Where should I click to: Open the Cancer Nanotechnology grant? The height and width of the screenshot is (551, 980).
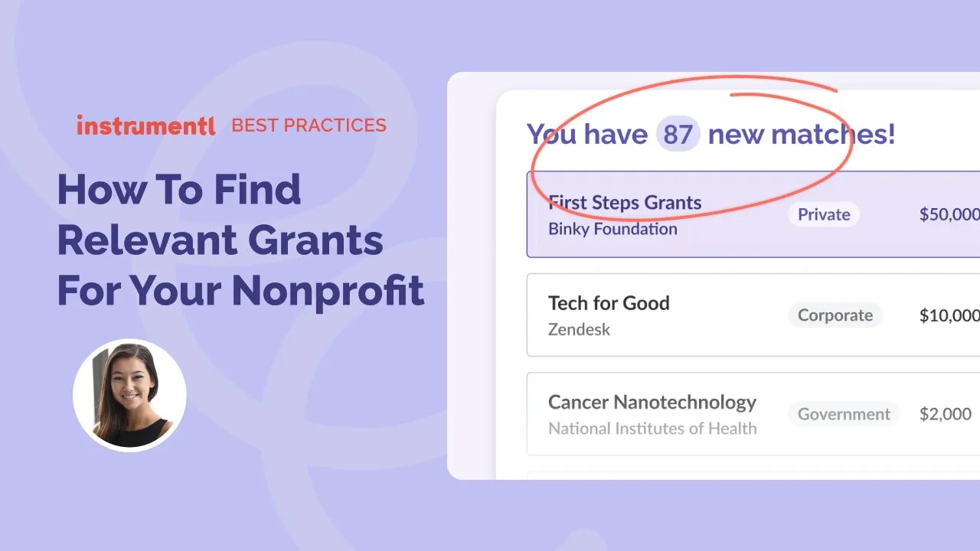click(652, 403)
